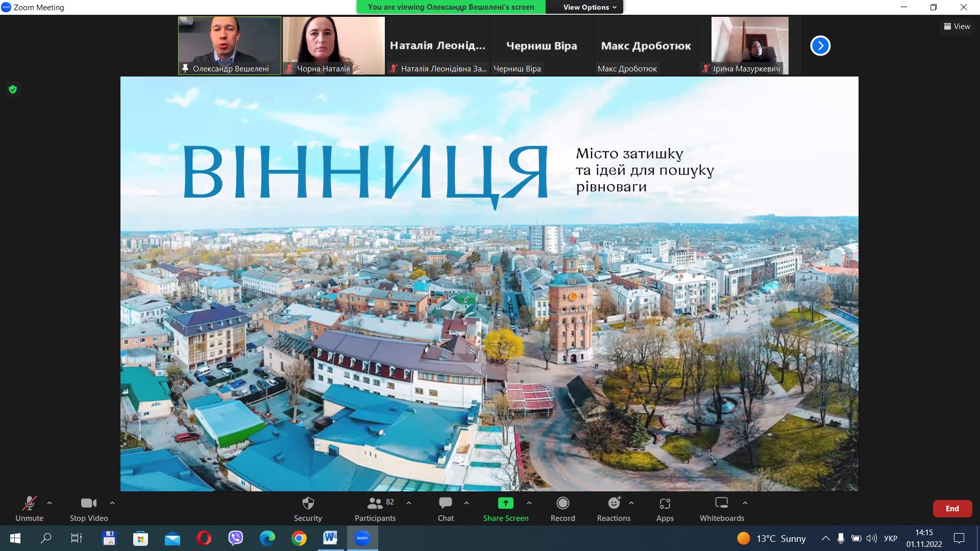Expand video settings arrow beside Stop Video
The height and width of the screenshot is (551, 980).
click(x=112, y=503)
